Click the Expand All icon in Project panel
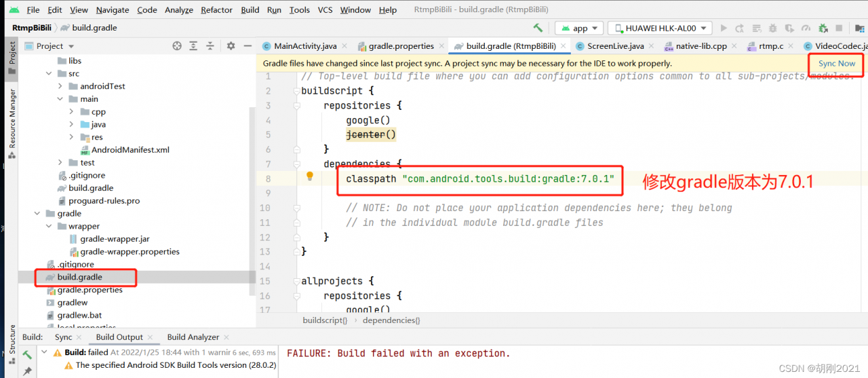The height and width of the screenshot is (378, 868). pyautogui.click(x=193, y=46)
